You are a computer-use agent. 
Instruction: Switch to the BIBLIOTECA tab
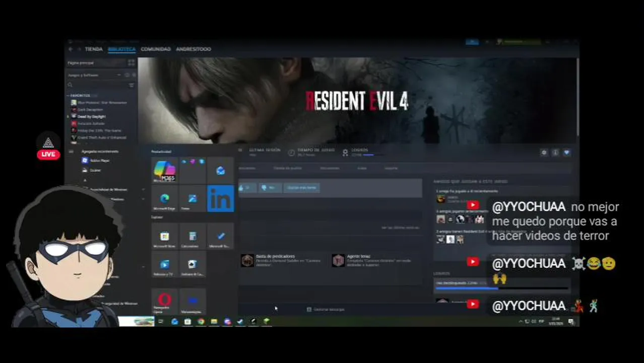point(121,49)
